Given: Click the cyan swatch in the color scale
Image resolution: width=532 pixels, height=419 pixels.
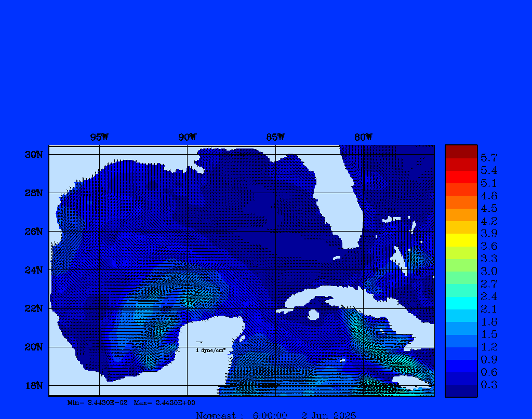Looking at the screenshot, I should click(x=461, y=303).
